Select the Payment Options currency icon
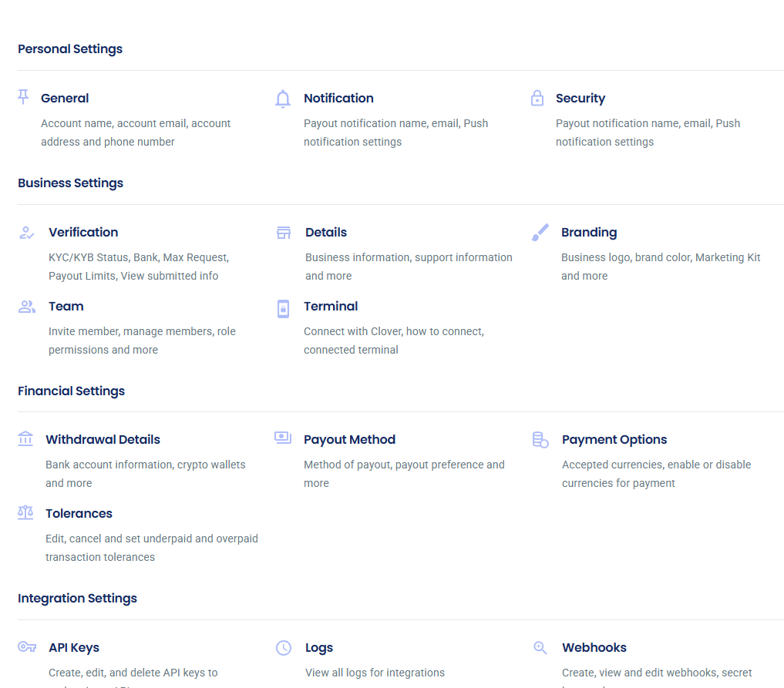The height and width of the screenshot is (688, 784). coord(540,439)
